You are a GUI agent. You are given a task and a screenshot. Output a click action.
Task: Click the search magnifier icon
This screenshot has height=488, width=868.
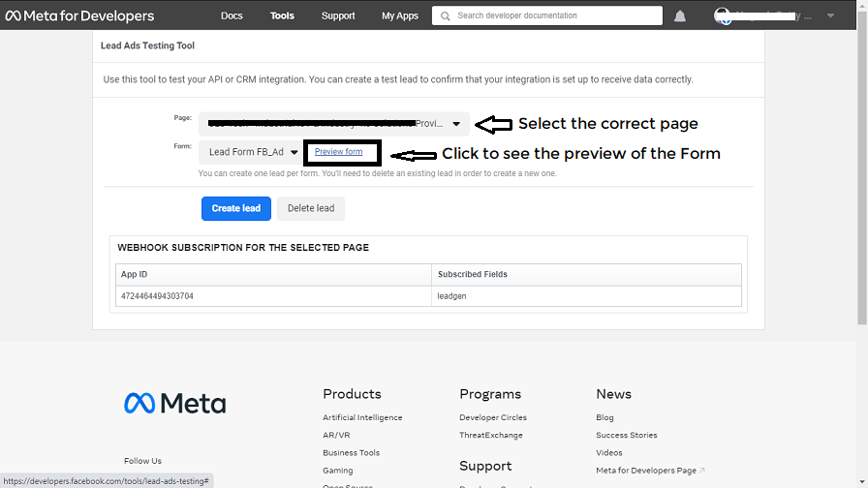pyautogui.click(x=445, y=16)
